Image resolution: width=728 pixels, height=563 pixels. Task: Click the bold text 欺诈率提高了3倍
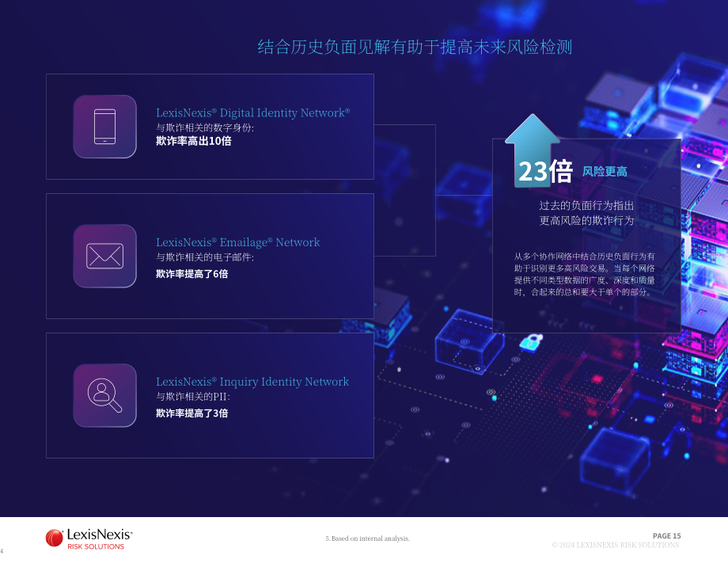191,413
